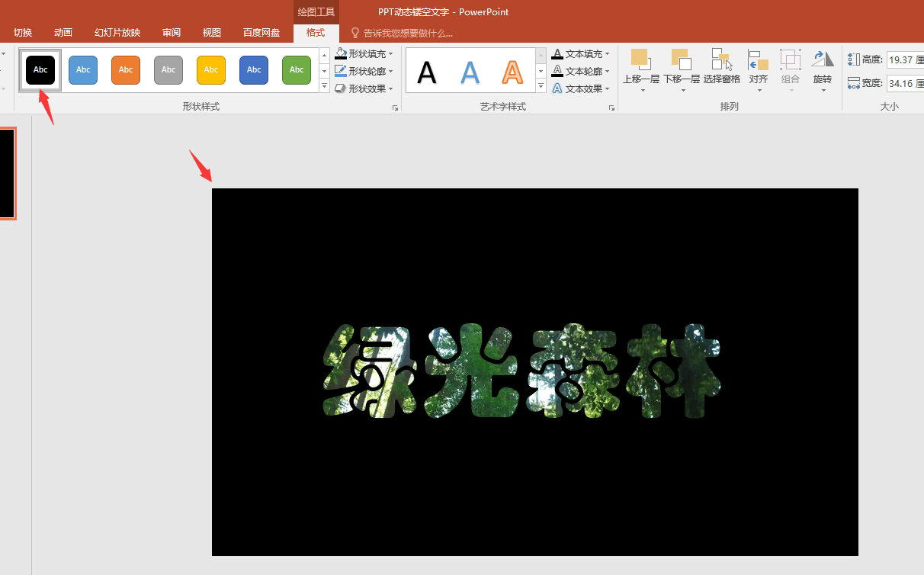Screen dimensions: 924x575
Task: Switch to the 动画 (Animations) tab
Action: [63, 32]
